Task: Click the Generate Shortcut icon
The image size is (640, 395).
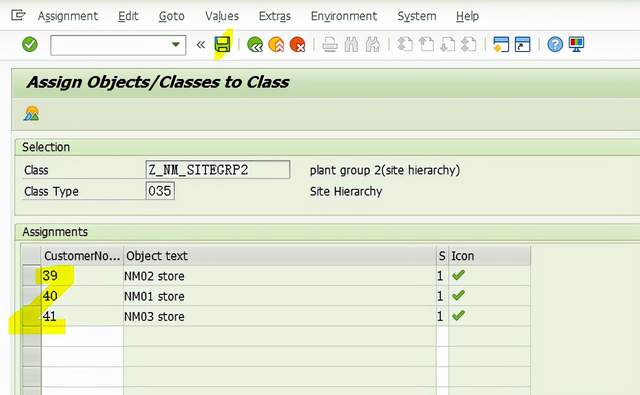Action: coord(522,44)
